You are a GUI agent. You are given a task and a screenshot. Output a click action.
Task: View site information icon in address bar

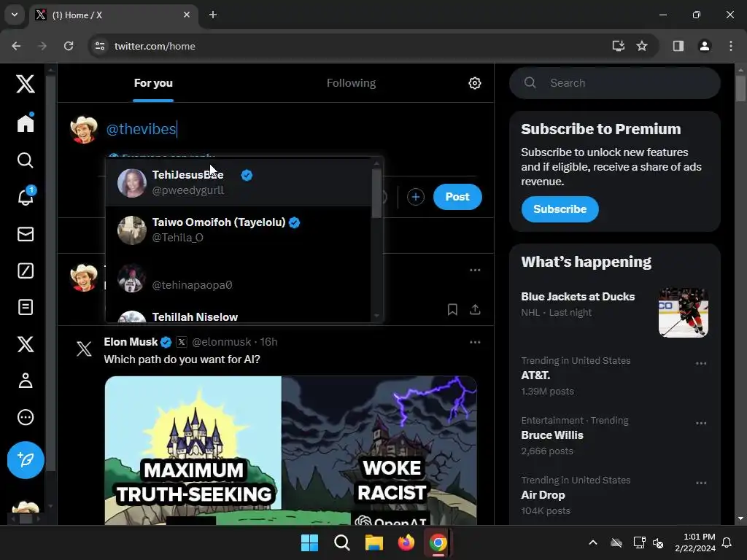pos(99,46)
